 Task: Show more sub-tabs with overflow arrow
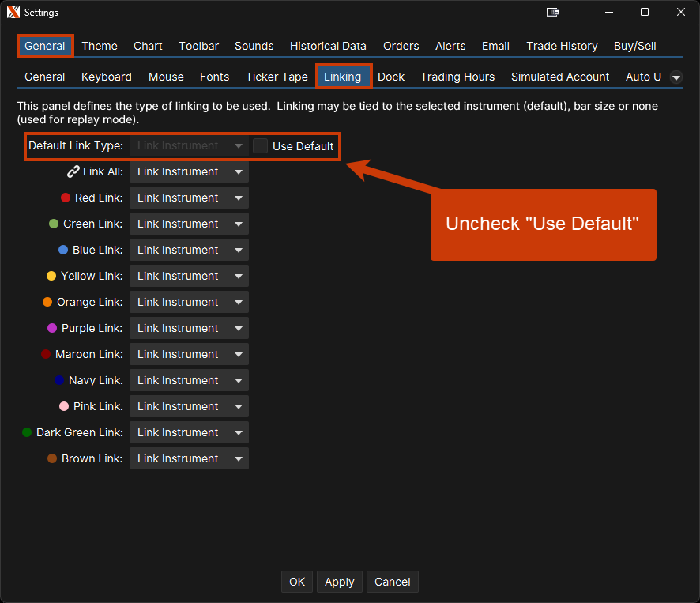point(676,77)
